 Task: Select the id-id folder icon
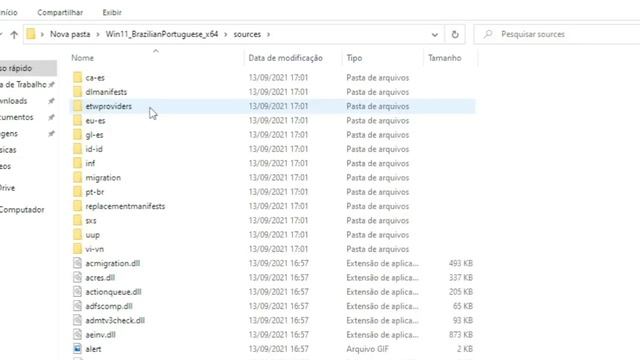coord(78,149)
